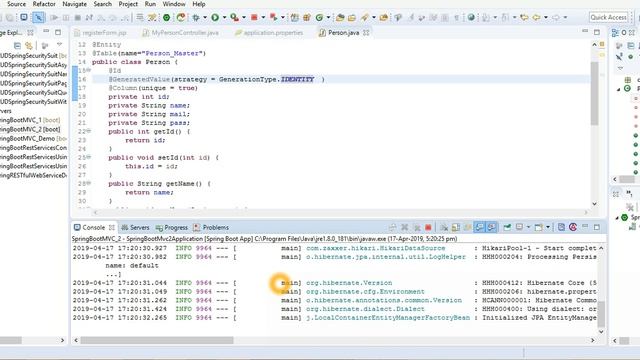This screenshot has height=360, width=640.
Task: Open the Search menu
Action: click(x=102, y=4)
